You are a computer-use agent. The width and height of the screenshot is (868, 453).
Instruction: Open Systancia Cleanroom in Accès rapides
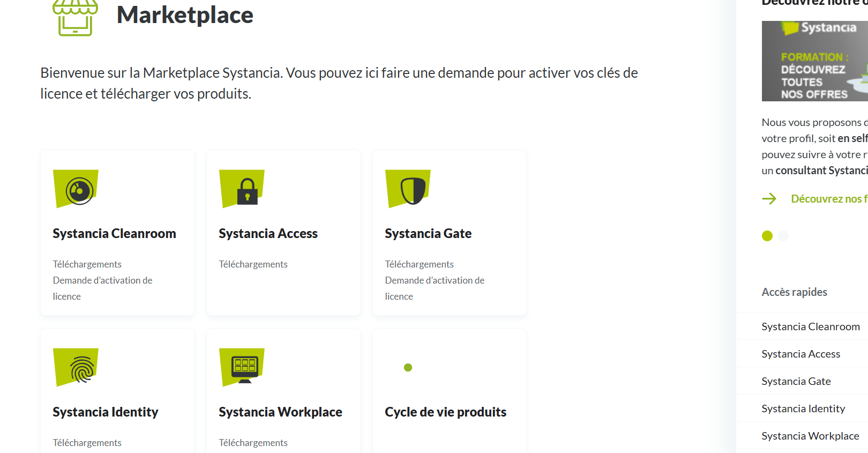pyautogui.click(x=810, y=326)
